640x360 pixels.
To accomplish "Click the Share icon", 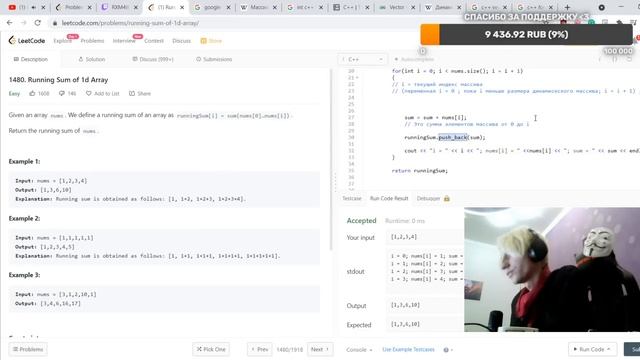I will coord(132,93).
